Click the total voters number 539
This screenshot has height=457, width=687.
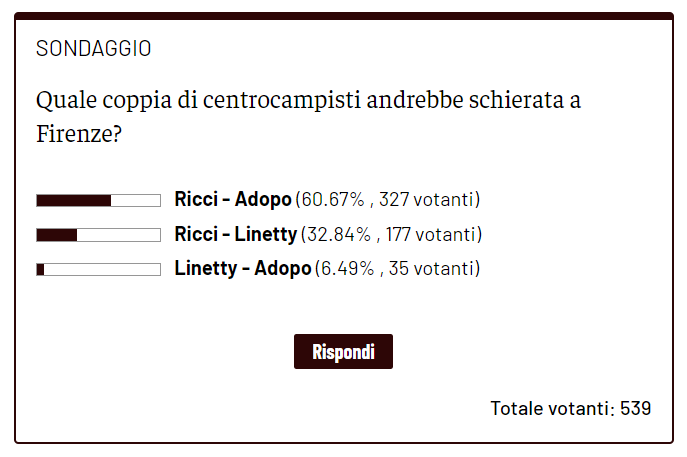coord(636,408)
